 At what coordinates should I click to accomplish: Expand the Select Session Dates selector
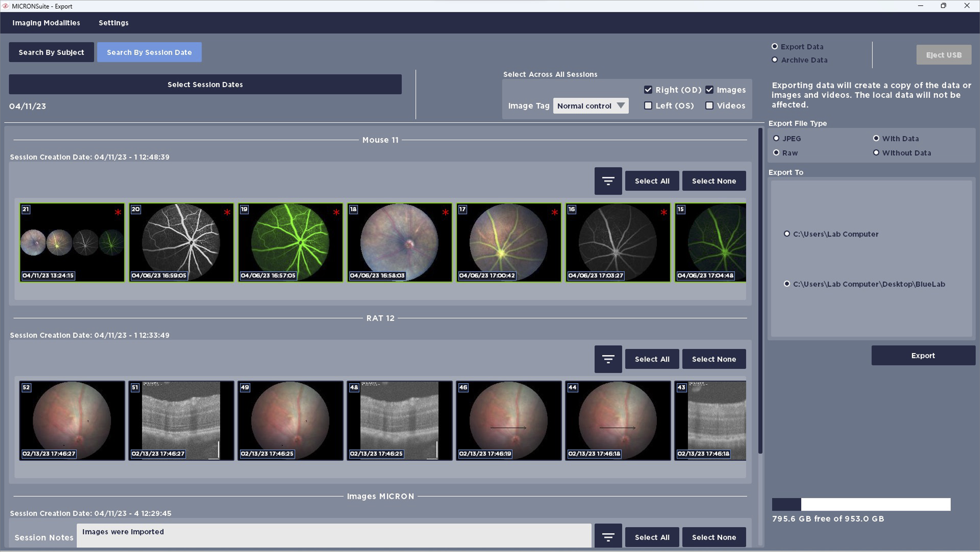(205, 85)
